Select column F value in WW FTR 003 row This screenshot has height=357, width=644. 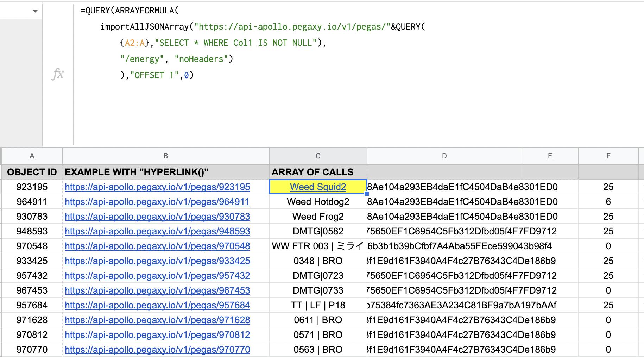pyautogui.click(x=608, y=246)
